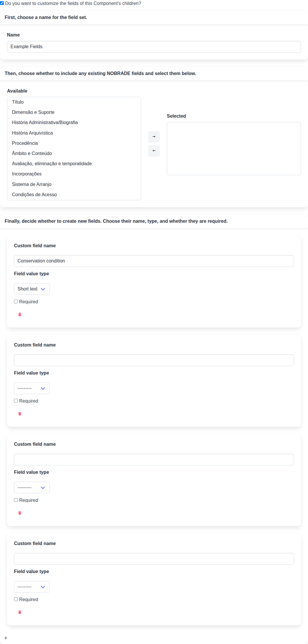Open field value type dropdown of fourth field
308x644 pixels.
pyautogui.click(x=32, y=587)
